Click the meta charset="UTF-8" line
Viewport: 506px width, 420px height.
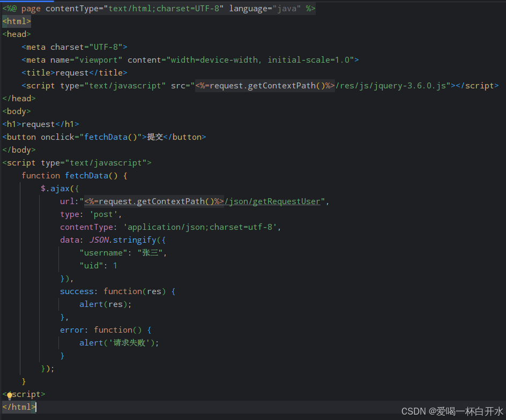coord(74,47)
